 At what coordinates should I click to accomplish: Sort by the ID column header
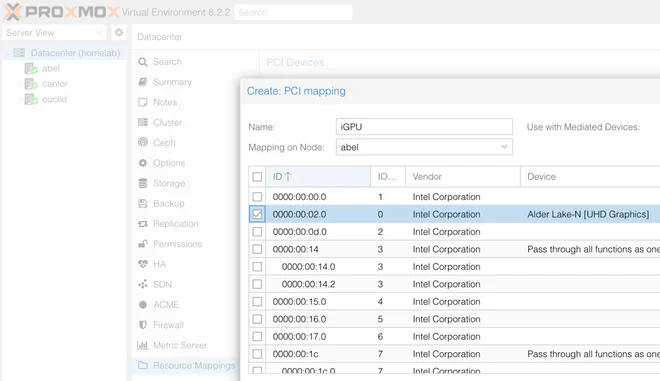pos(318,177)
